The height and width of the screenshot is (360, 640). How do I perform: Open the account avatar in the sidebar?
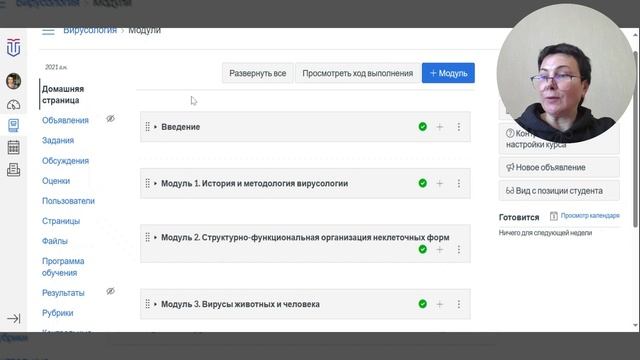pyautogui.click(x=13, y=81)
